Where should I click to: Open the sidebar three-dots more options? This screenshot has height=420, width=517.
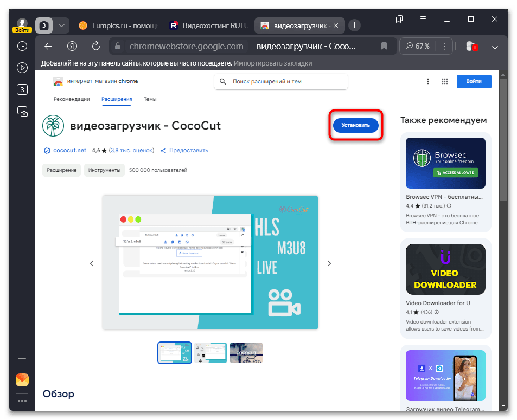[x=22, y=401]
